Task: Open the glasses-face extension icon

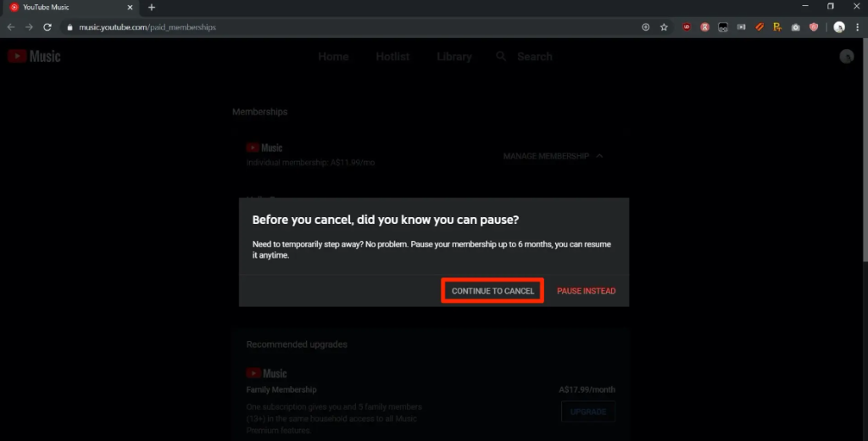Action: (723, 27)
